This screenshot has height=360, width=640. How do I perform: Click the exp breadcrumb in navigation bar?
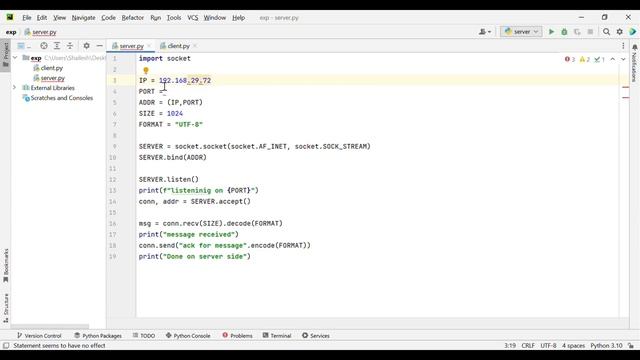click(x=11, y=32)
